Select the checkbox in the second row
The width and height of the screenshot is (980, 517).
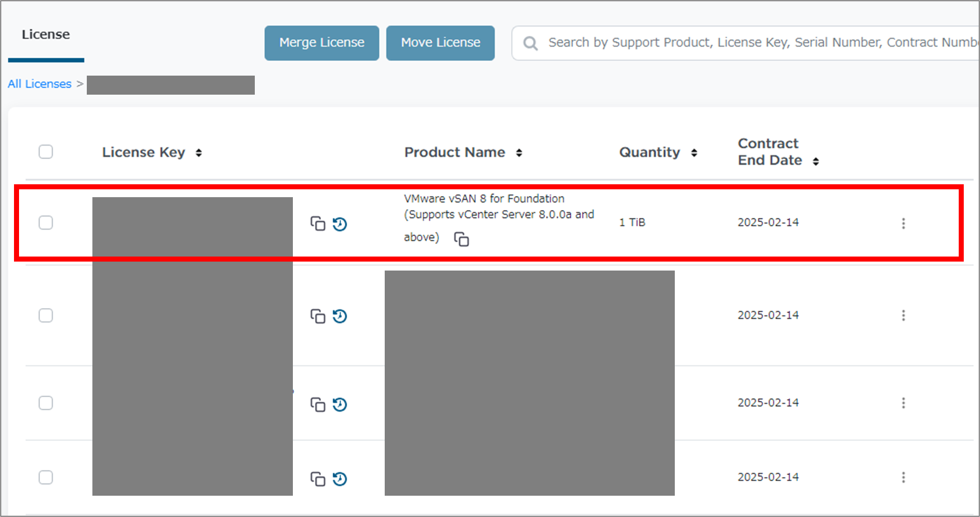click(x=46, y=315)
